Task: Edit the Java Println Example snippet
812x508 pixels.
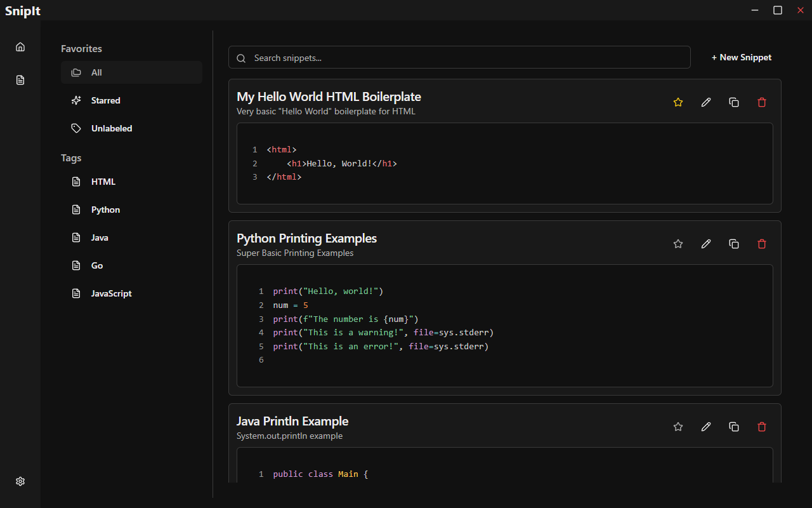Action: click(x=706, y=427)
